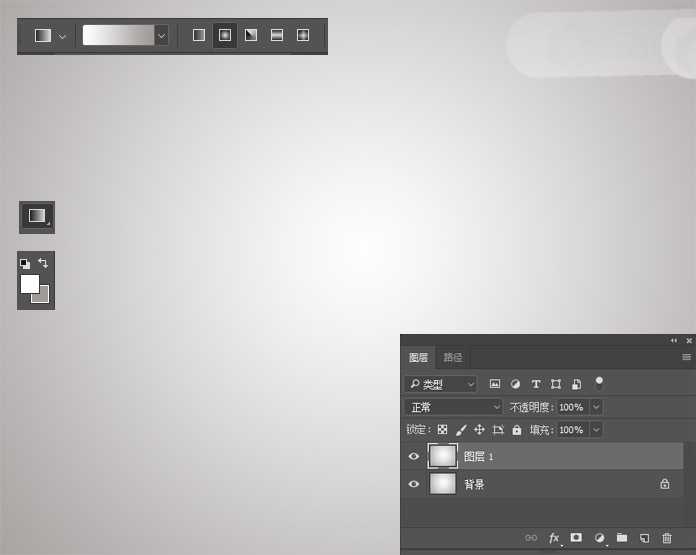Select the linear gradient style icon
696x555 pixels.
click(x=199, y=35)
